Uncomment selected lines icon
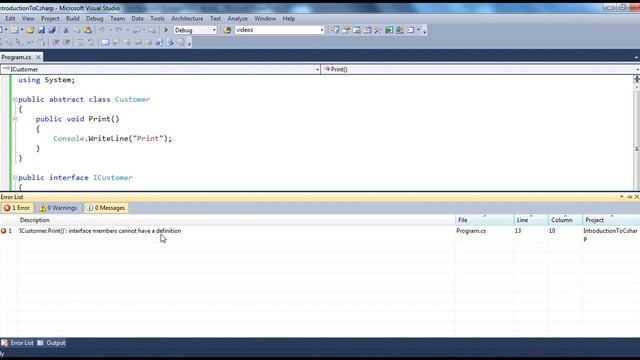Viewport: 640px width, 360px height. pyautogui.click(x=91, y=42)
